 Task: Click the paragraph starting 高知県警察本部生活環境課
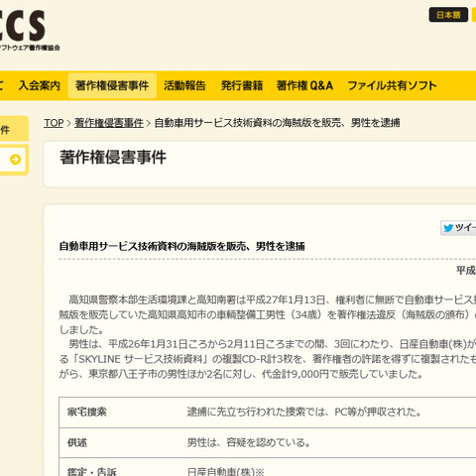(x=268, y=314)
